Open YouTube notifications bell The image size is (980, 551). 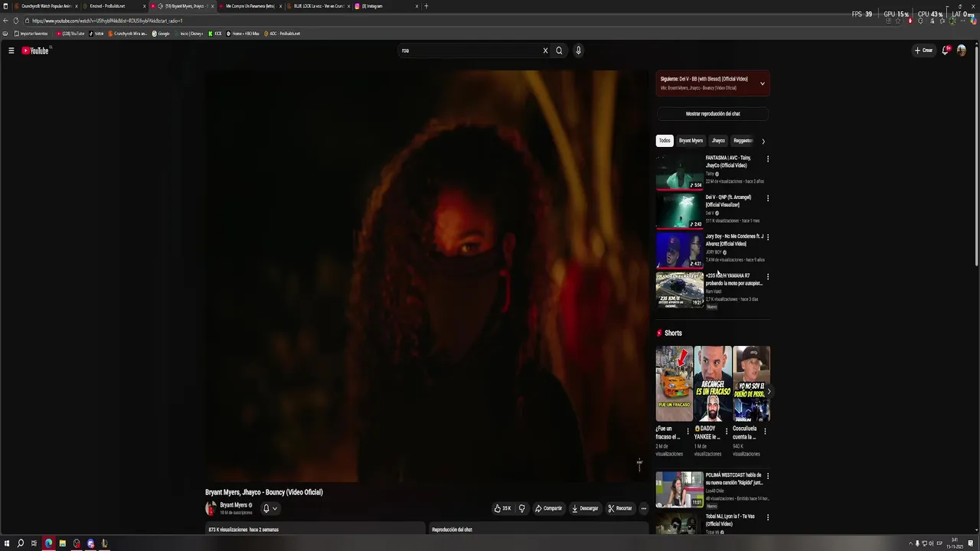946,51
